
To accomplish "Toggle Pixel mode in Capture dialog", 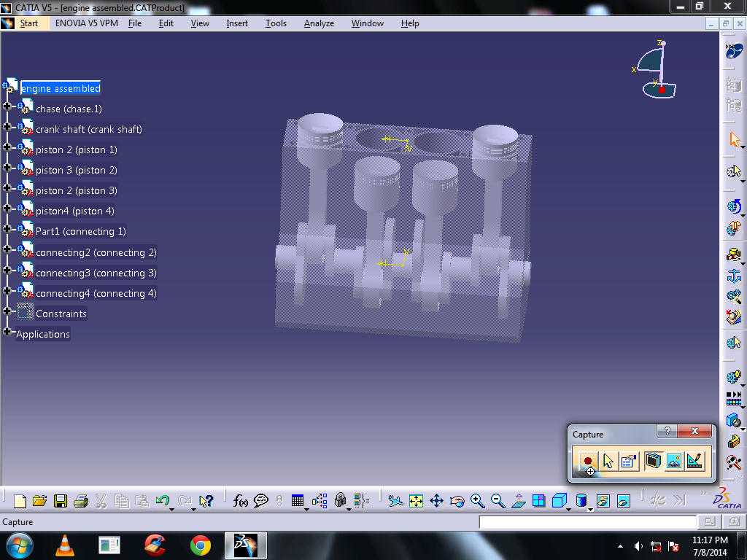I will pyautogui.click(x=673, y=461).
